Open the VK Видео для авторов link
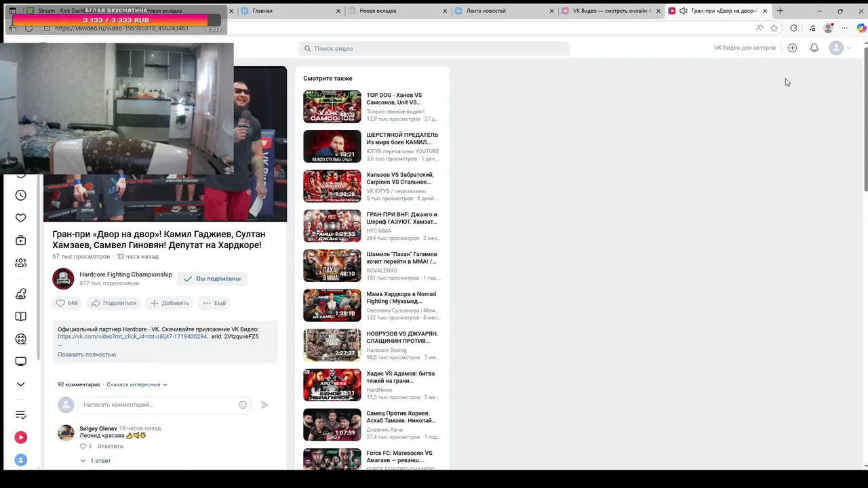 pyautogui.click(x=745, y=48)
